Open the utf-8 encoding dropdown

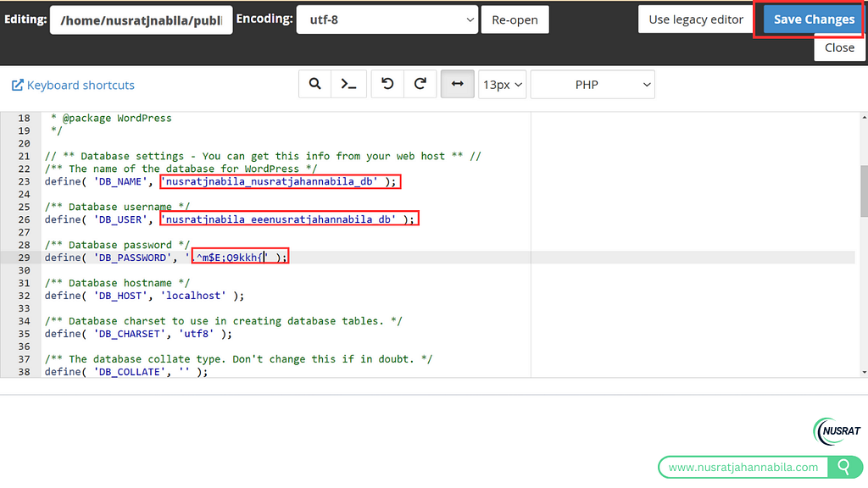pos(387,20)
